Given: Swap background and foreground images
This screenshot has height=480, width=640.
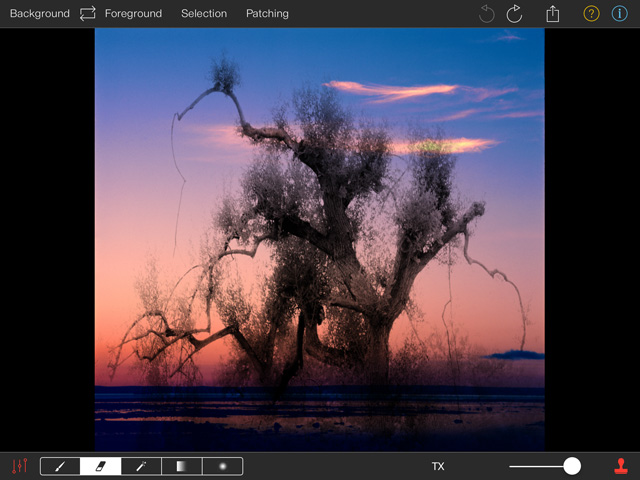Looking at the screenshot, I should [87, 13].
